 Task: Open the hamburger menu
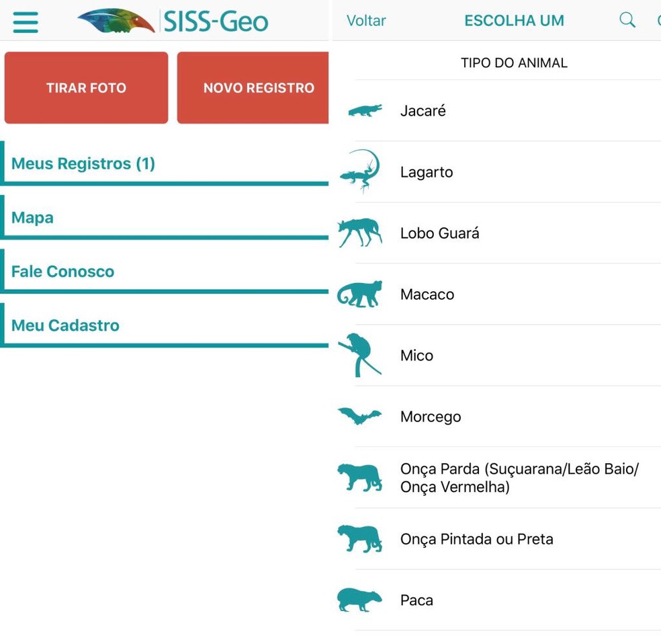(26, 22)
